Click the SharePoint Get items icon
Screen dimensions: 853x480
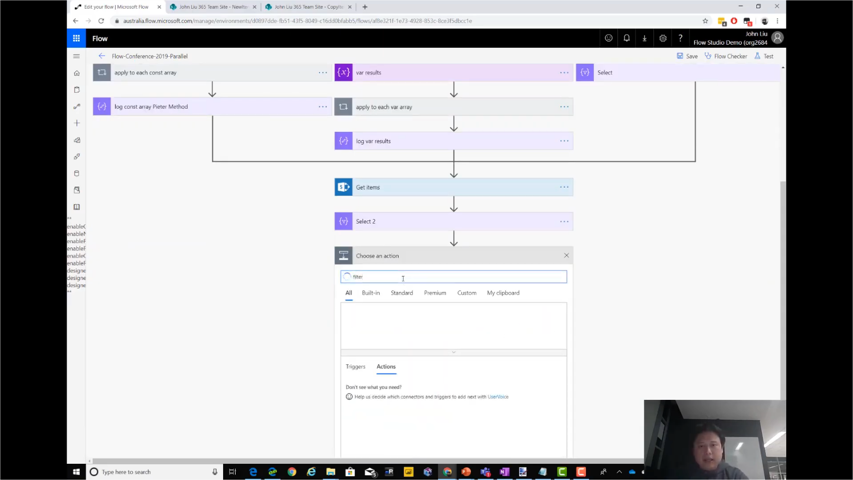click(x=343, y=187)
